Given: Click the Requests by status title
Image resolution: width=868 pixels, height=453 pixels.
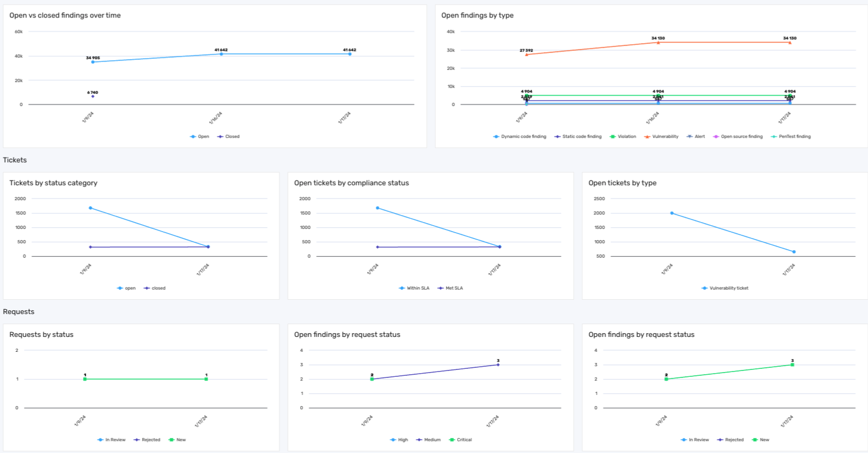Looking at the screenshot, I should pyautogui.click(x=41, y=335).
